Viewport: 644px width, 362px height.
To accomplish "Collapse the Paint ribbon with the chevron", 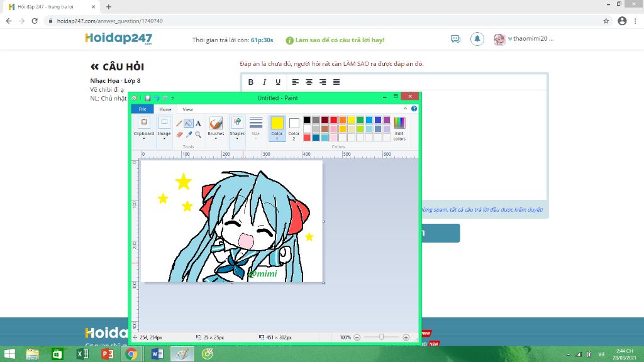I will (x=405, y=109).
